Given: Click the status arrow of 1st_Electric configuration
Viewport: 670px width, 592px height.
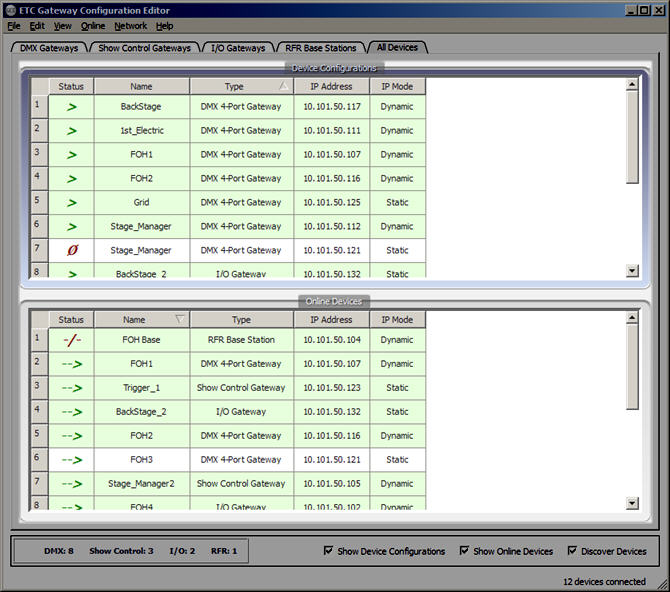Looking at the screenshot, I should [x=71, y=131].
